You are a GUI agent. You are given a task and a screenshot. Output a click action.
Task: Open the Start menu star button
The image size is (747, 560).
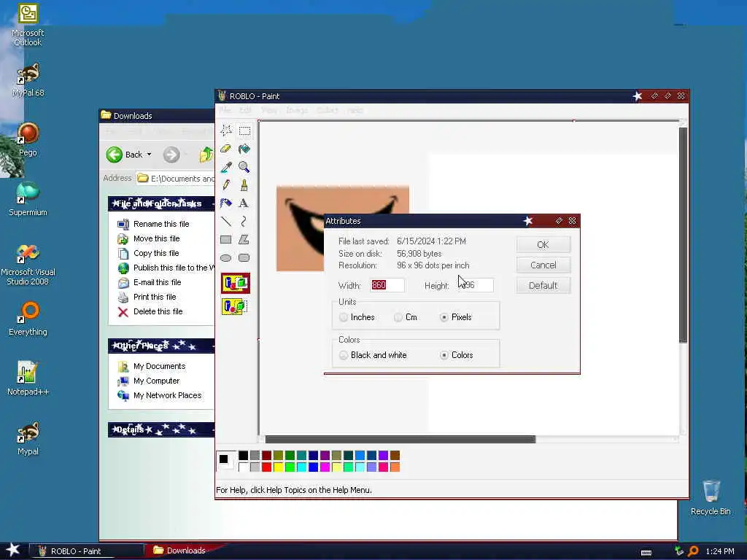click(13, 551)
